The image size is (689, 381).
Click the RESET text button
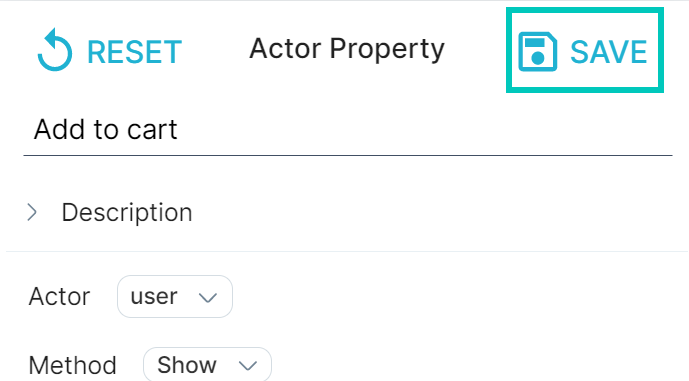click(134, 52)
